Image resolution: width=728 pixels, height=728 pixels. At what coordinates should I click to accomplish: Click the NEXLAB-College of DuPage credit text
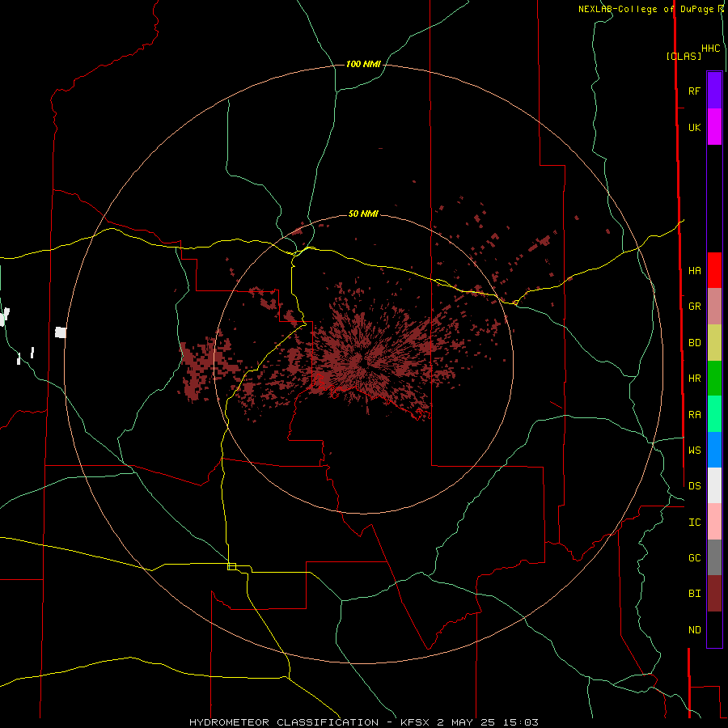[646, 9]
